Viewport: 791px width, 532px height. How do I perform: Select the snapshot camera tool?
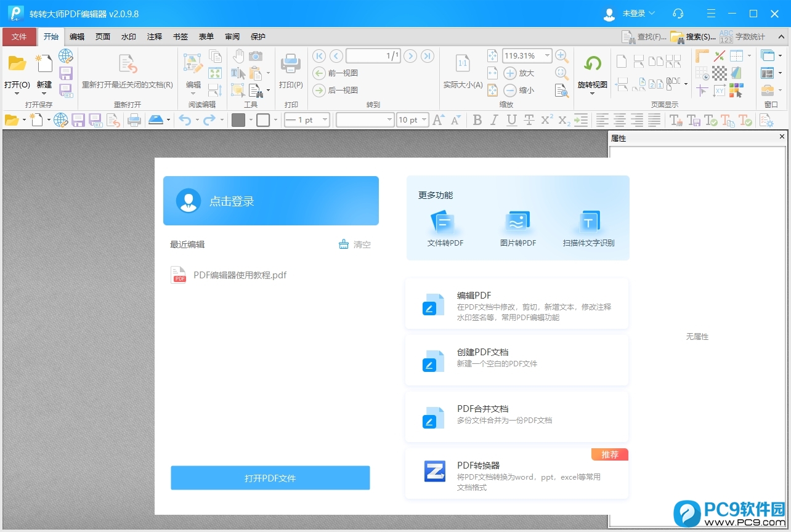[255, 56]
